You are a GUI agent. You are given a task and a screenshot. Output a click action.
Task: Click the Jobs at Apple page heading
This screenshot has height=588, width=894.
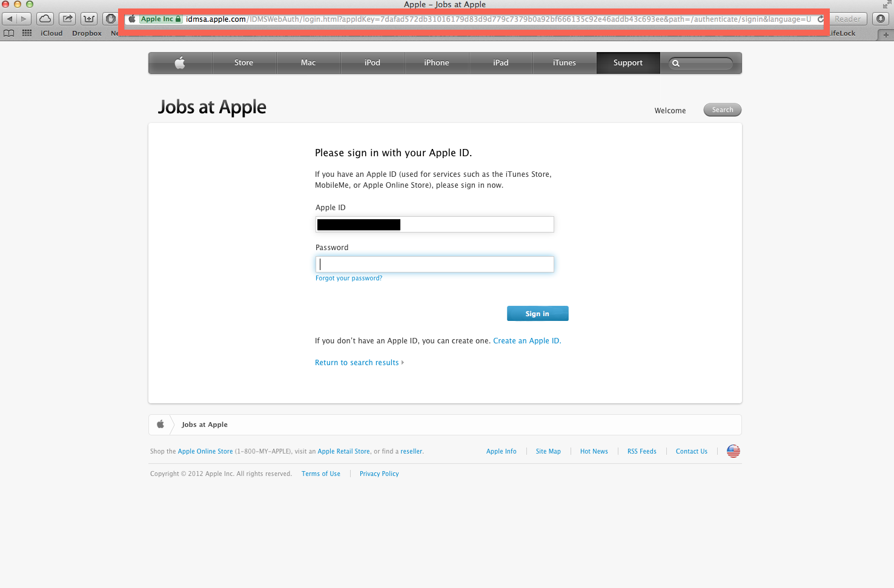(x=212, y=107)
